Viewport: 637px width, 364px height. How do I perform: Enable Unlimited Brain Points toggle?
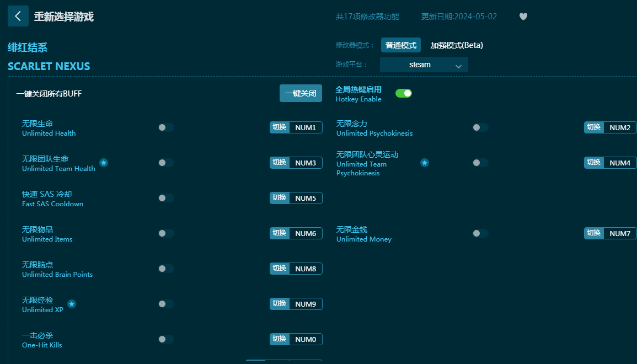click(x=166, y=269)
